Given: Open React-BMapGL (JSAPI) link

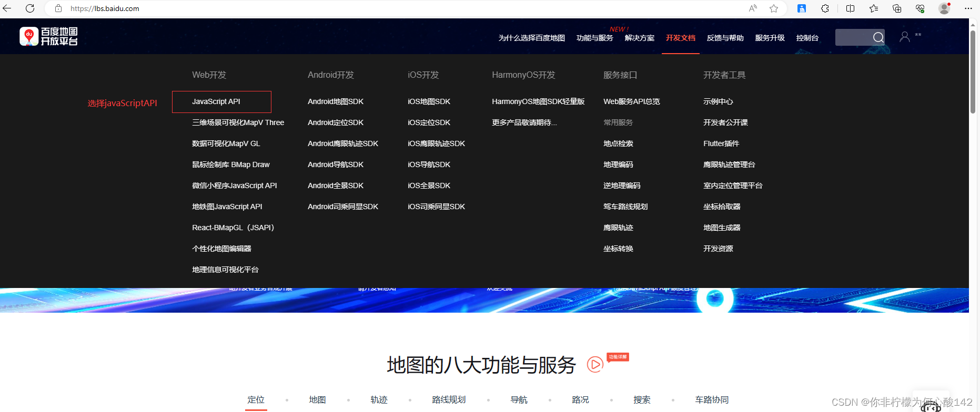Looking at the screenshot, I should pos(233,228).
